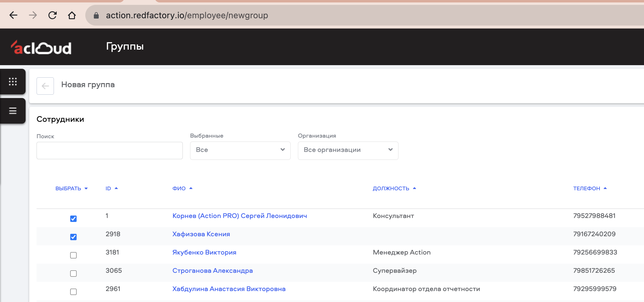
Task: Open employee link Строганова Александра
Action: [213, 271]
